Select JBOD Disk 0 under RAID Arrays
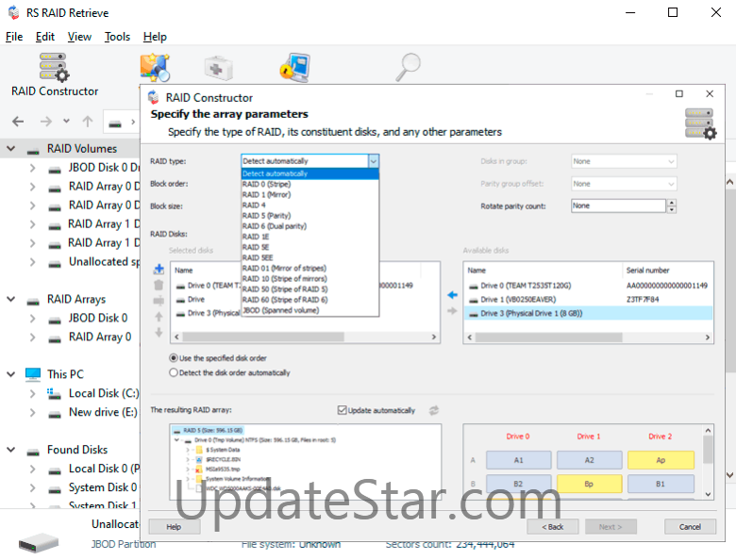The image size is (736, 560). [98, 318]
